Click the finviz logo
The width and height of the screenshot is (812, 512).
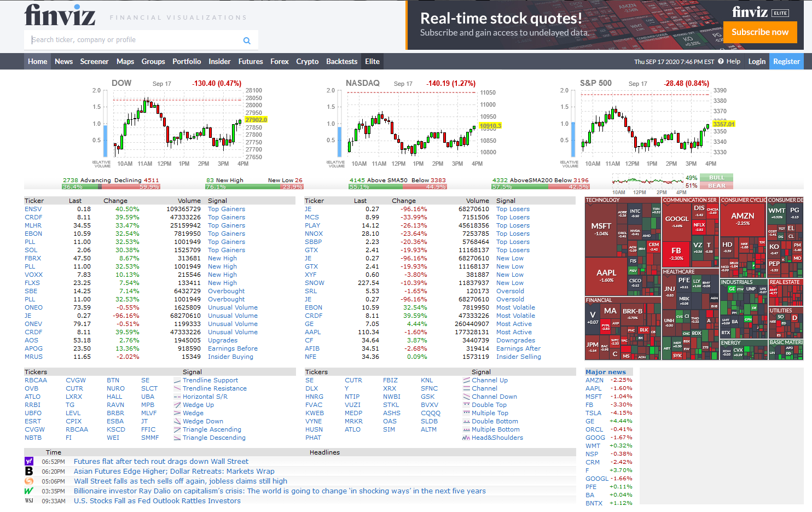point(60,15)
